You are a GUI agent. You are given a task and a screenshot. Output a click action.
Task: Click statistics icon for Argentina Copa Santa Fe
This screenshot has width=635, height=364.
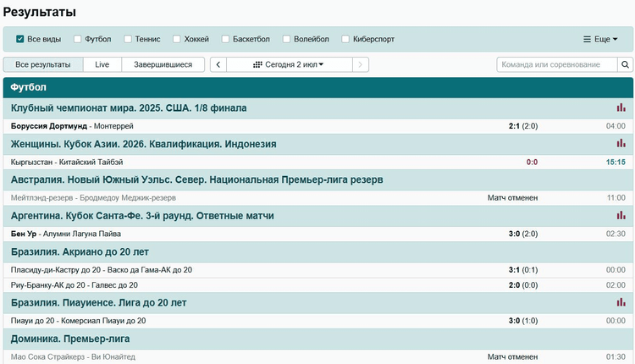click(621, 216)
